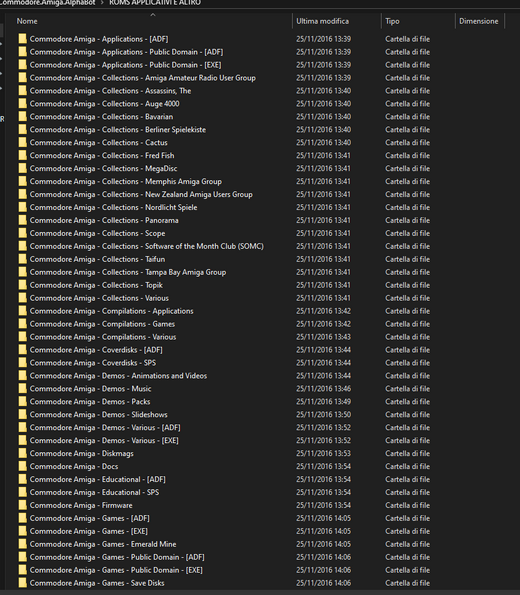Select Compilations - Various folder

tap(103, 337)
